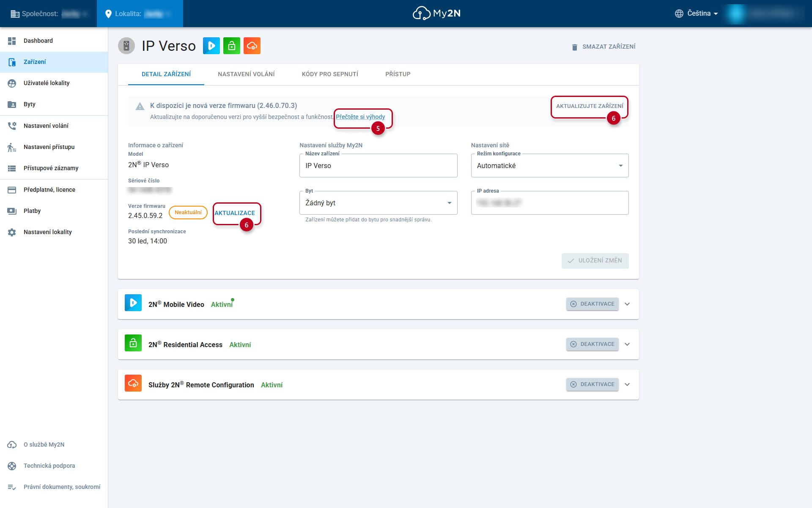812x508 pixels.
Task: Click the Remote Configuration section icon
Action: click(133, 383)
